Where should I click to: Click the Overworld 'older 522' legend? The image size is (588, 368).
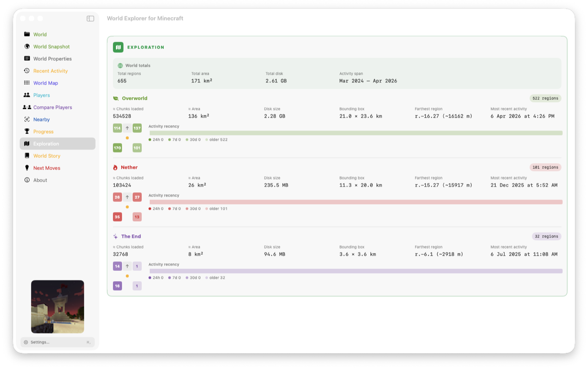coord(216,140)
